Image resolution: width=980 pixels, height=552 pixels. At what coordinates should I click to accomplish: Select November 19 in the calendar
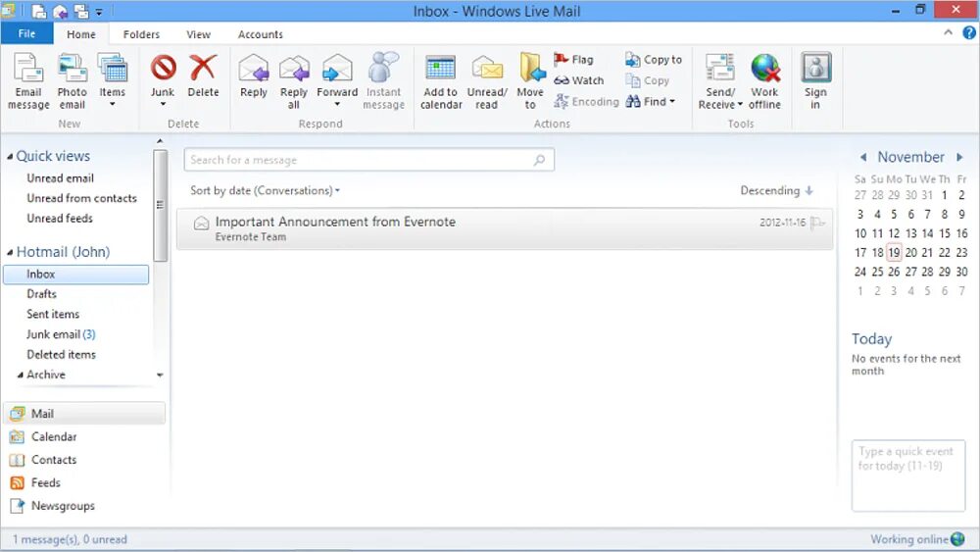(895, 253)
